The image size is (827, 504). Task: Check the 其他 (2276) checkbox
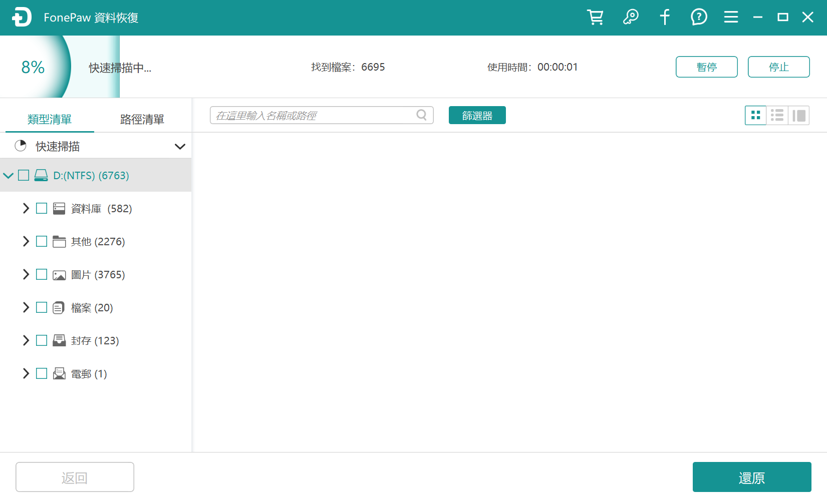point(42,241)
